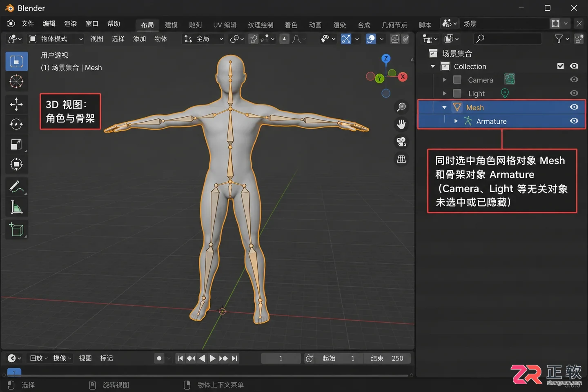The image size is (588, 392).
Task: Play the animation forward
Action: [x=213, y=358]
